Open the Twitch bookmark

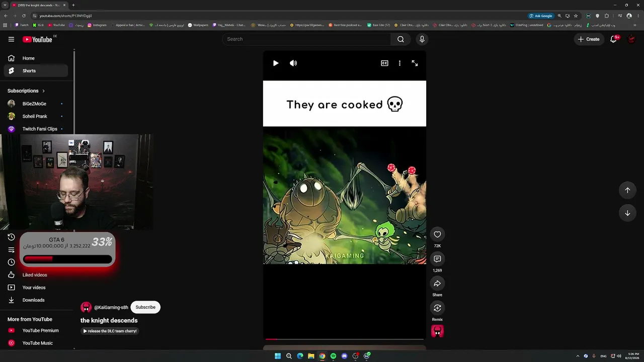click(22, 25)
